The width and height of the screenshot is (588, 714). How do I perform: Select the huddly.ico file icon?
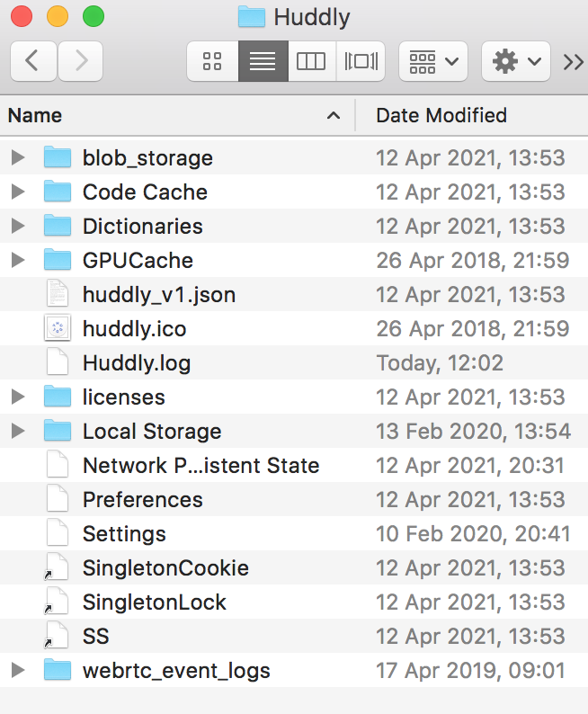click(x=58, y=328)
